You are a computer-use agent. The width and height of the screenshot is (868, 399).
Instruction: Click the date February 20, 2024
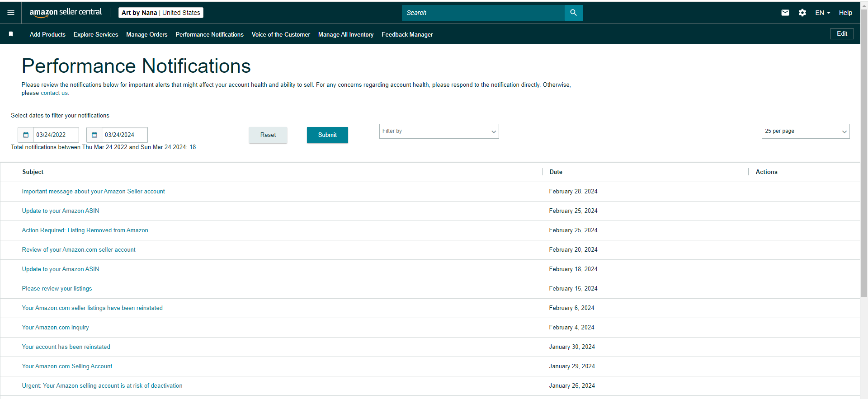tap(573, 250)
